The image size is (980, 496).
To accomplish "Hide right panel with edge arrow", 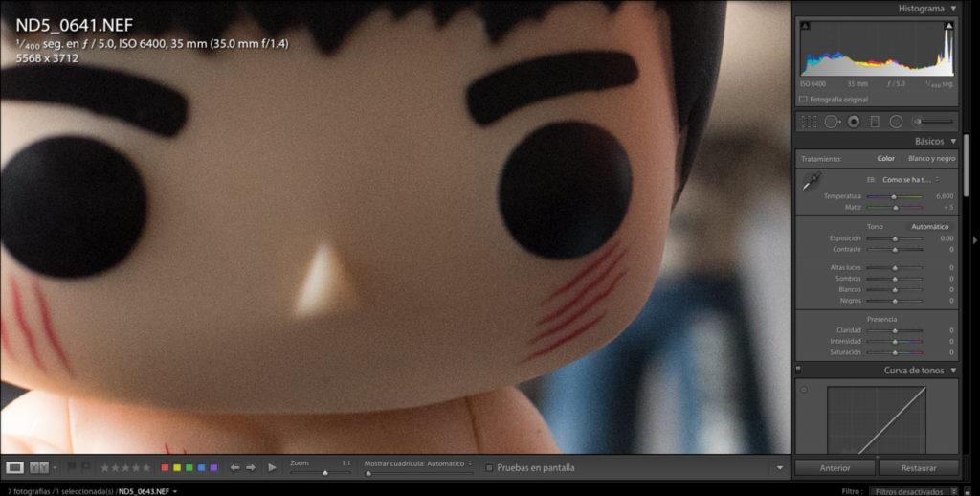I will click(x=975, y=240).
